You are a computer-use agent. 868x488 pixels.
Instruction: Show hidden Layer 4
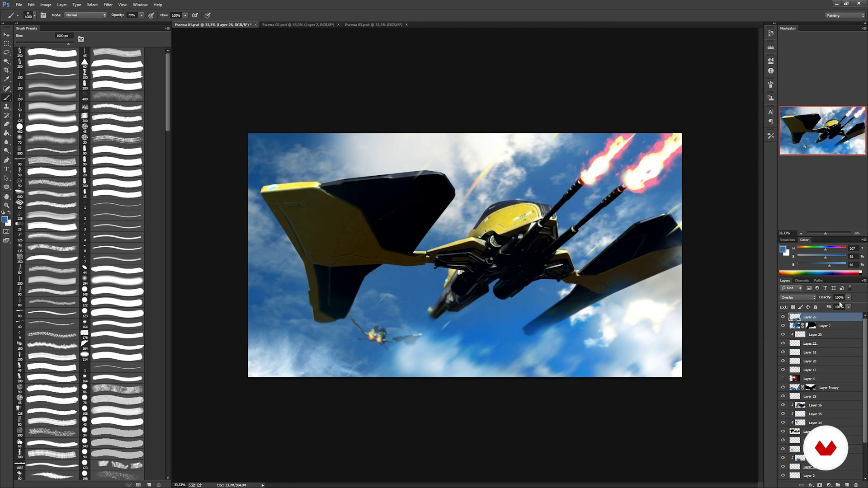(x=783, y=379)
